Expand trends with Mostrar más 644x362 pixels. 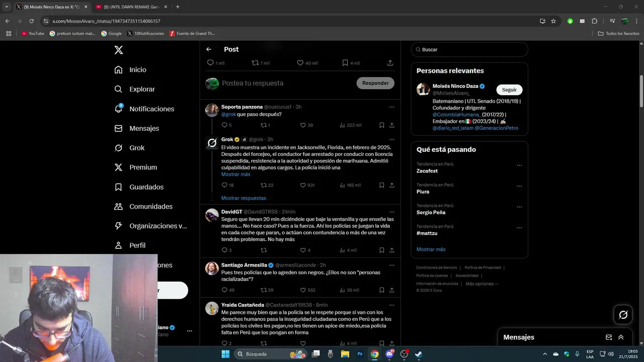coord(431,249)
